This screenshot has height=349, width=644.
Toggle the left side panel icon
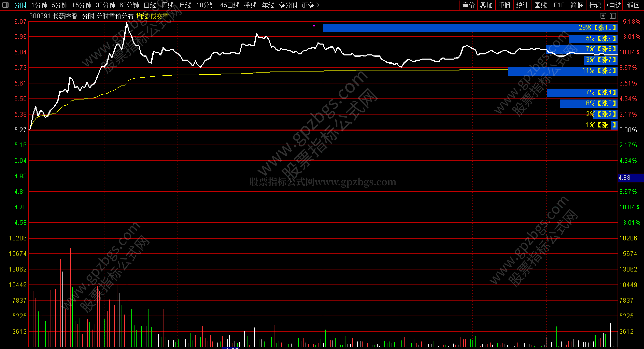click(x=5, y=5)
